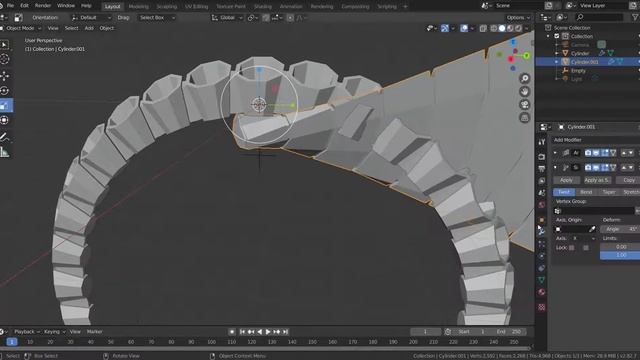Open the Output properties tab
This screenshot has height=360, width=640.
[542, 168]
